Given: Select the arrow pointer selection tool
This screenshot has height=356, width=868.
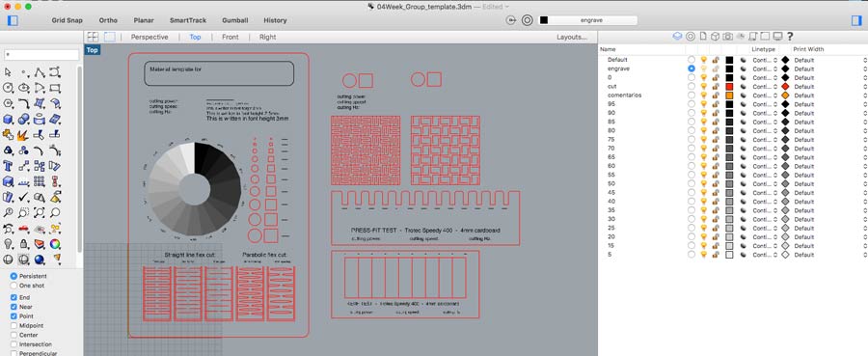Looking at the screenshot, I should (x=8, y=72).
